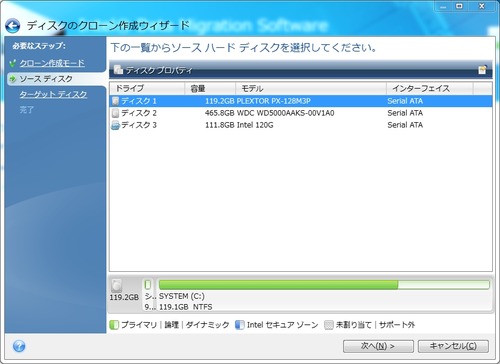Click the ディスク プロパティ label
The width and height of the screenshot is (500, 364).
point(159,70)
